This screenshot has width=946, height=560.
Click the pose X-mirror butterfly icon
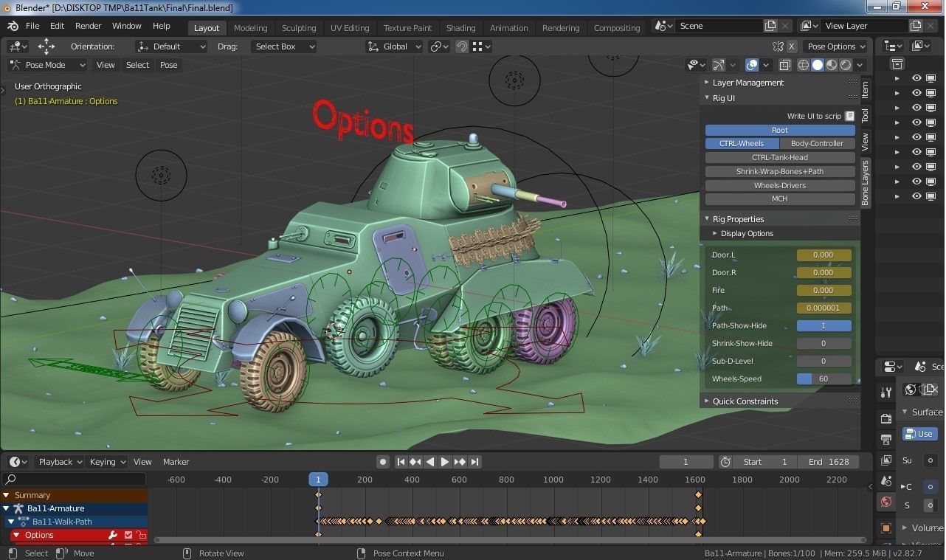tap(777, 46)
